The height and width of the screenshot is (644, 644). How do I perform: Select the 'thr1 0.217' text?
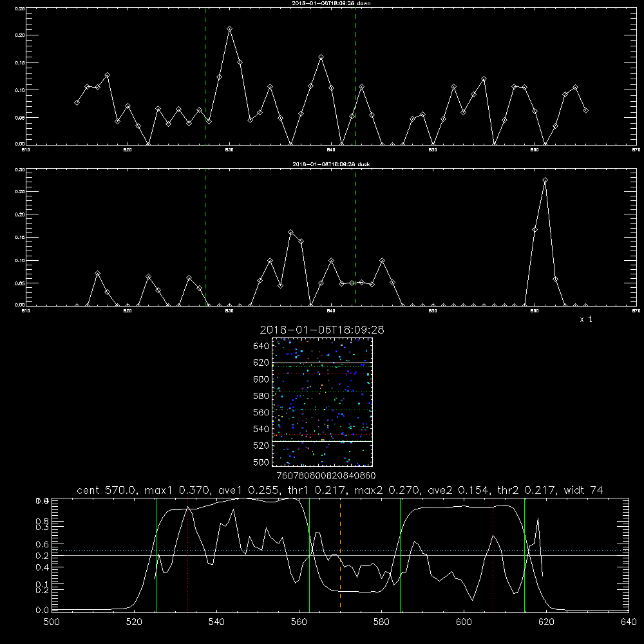click(315, 490)
